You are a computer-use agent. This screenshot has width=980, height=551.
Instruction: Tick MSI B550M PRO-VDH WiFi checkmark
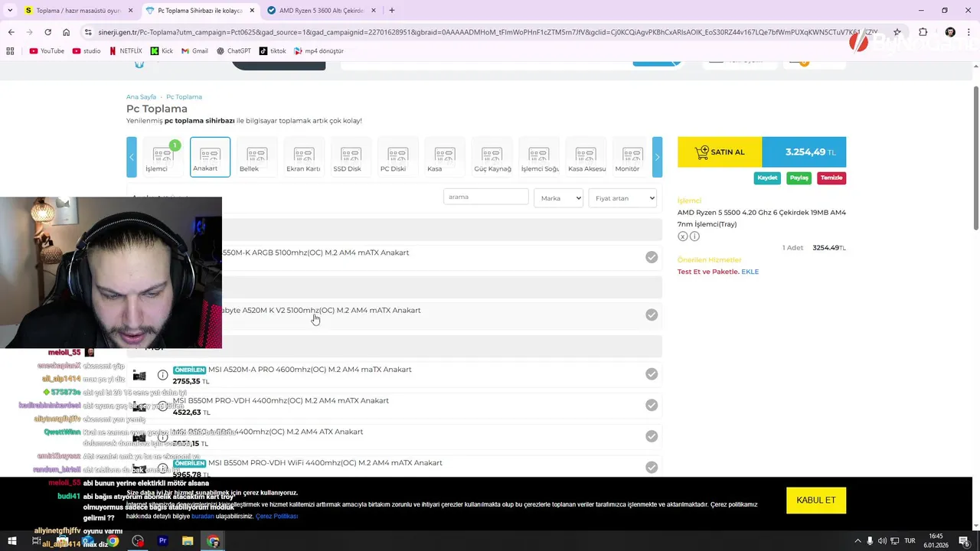coord(652,467)
